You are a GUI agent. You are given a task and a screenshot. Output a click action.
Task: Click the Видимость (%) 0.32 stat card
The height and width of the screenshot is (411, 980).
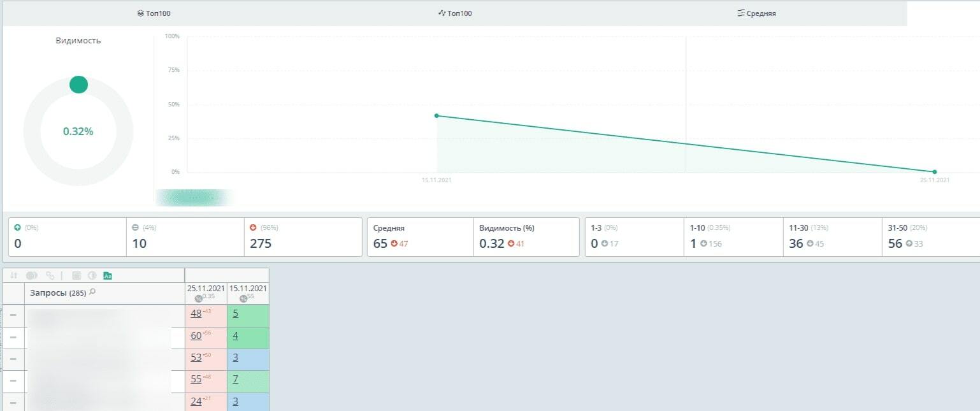tap(526, 237)
